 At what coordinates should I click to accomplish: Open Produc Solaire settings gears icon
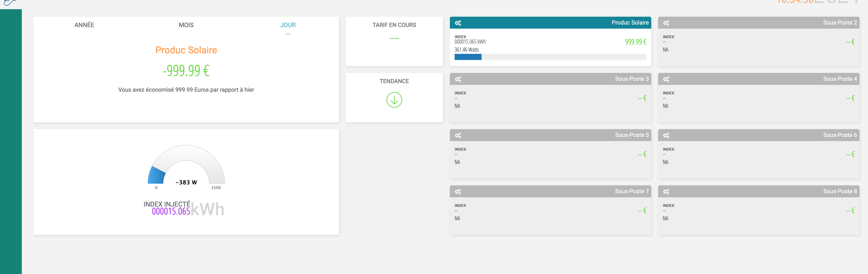pos(458,23)
